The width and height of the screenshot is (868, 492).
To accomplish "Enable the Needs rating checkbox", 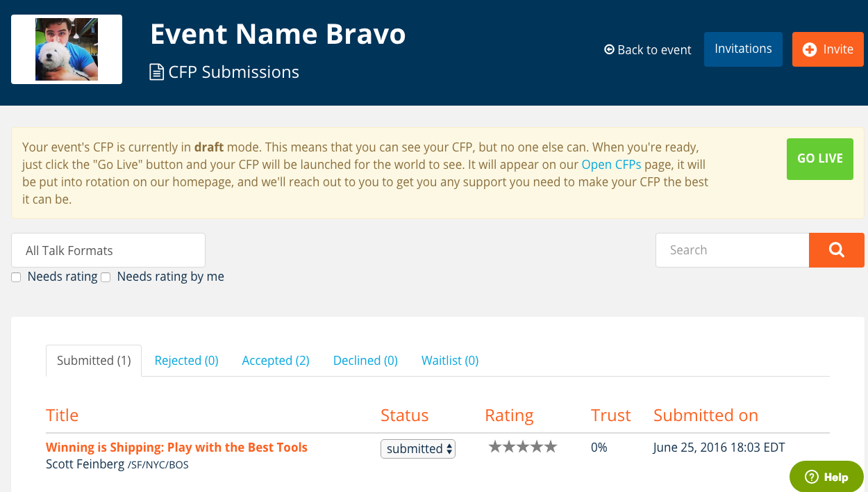I will tap(16, 277).
